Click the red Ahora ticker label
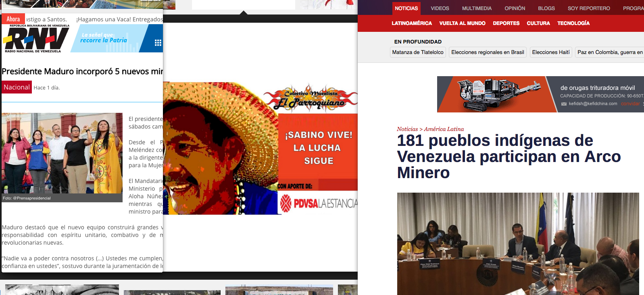The height and width of the screenshot is (295, 644). coord(13,19)
